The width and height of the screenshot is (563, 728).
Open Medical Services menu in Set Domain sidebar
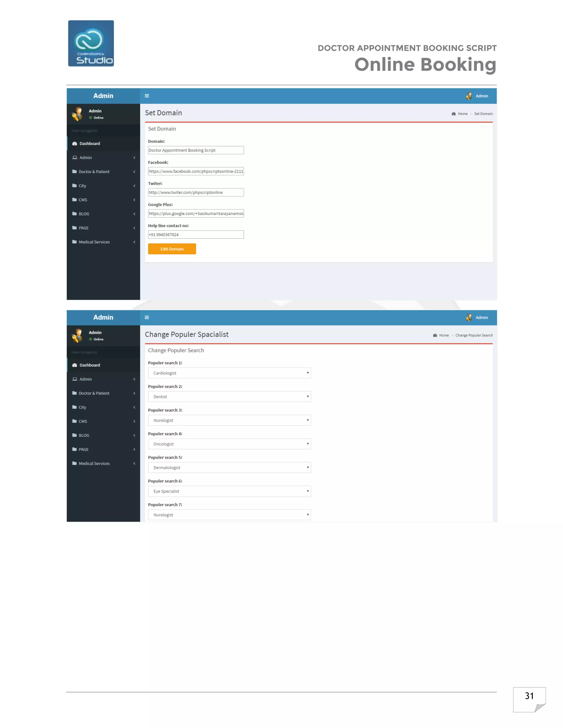click(103, 242)
